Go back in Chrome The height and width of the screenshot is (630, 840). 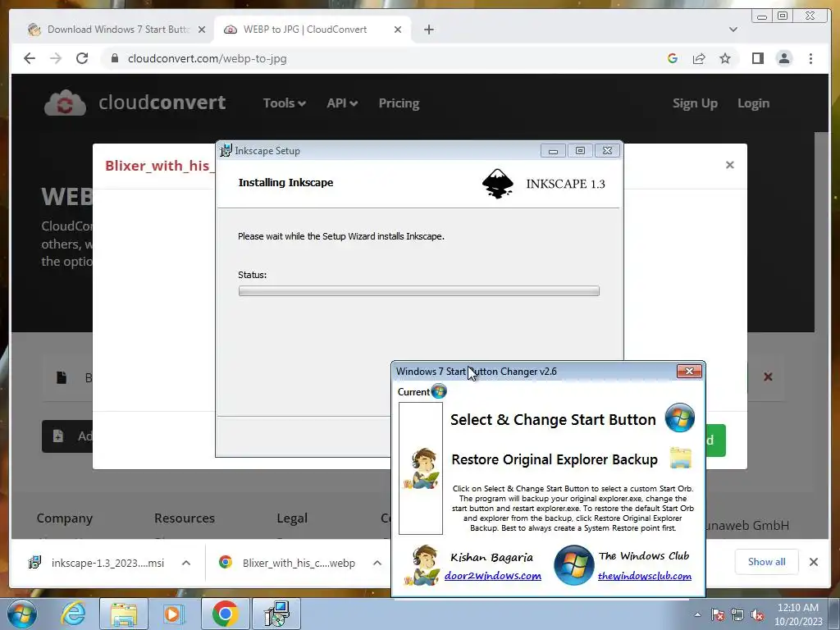[x=30, y=58]
